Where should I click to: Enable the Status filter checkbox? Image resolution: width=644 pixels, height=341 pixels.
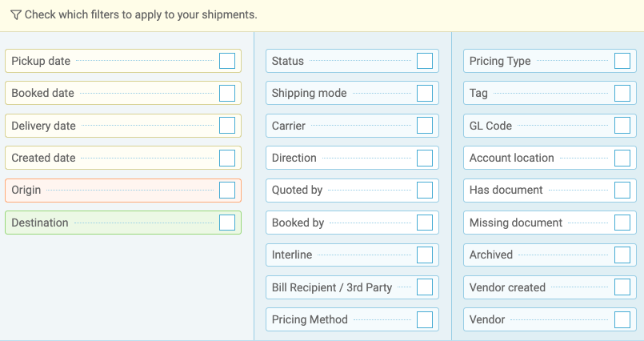(425, 61)
